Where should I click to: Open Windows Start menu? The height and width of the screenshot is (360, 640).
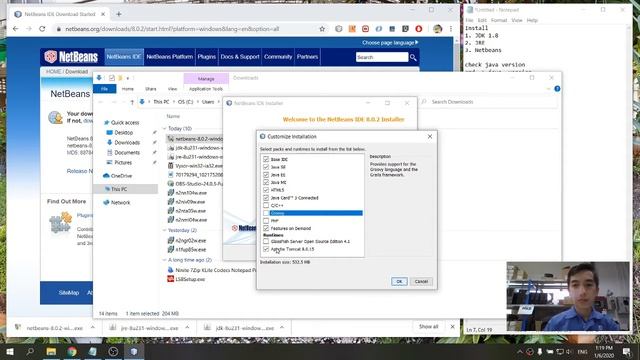pos(10,351)
